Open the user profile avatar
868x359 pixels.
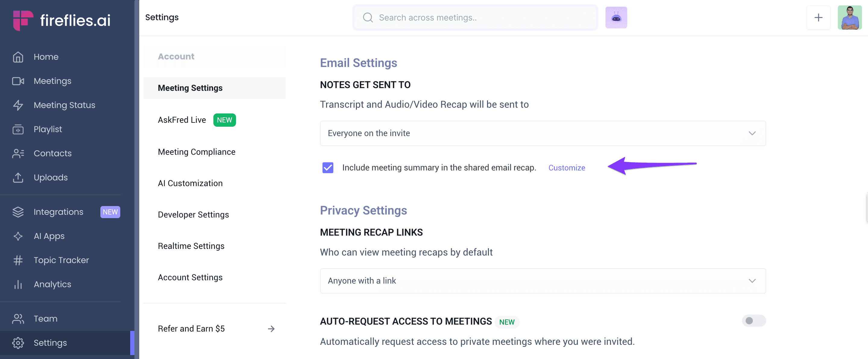pos(850,17)
